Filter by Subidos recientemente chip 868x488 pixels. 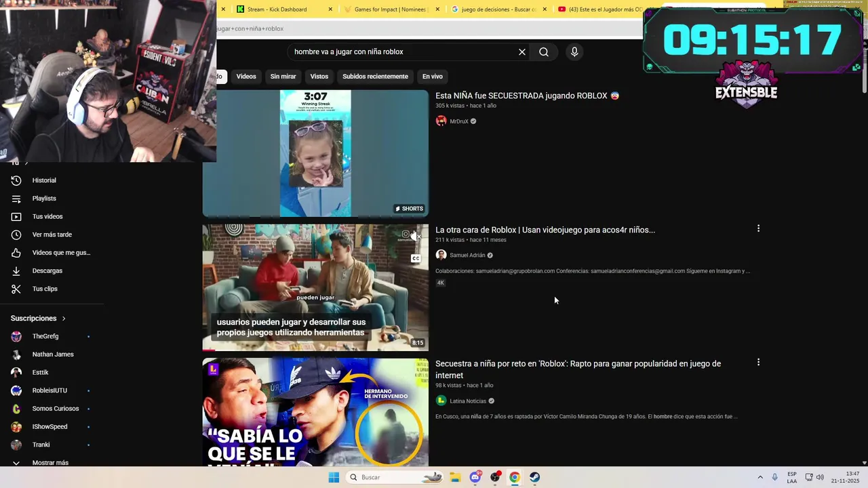coord(375,77)
